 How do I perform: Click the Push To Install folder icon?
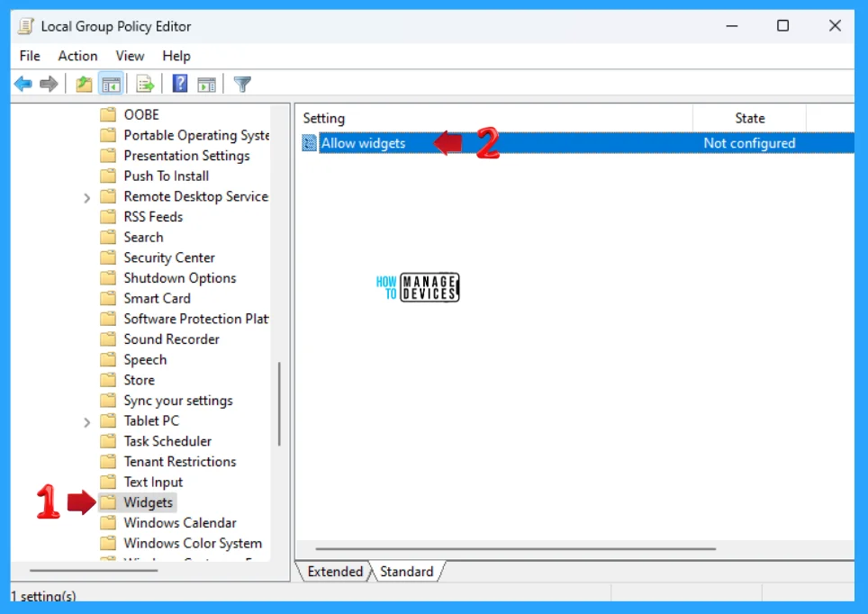click(108, 176)
